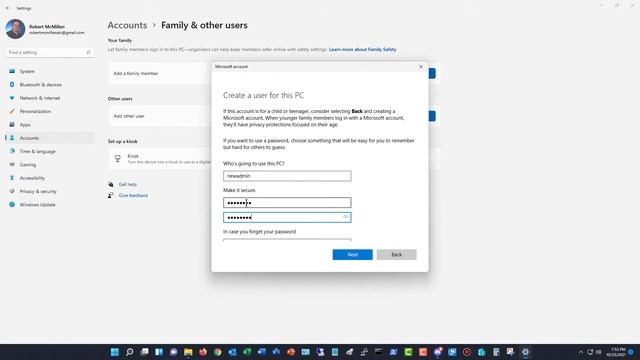640x360 pixels.
Task: Open Task View from the taskbar
Action: 144,352
